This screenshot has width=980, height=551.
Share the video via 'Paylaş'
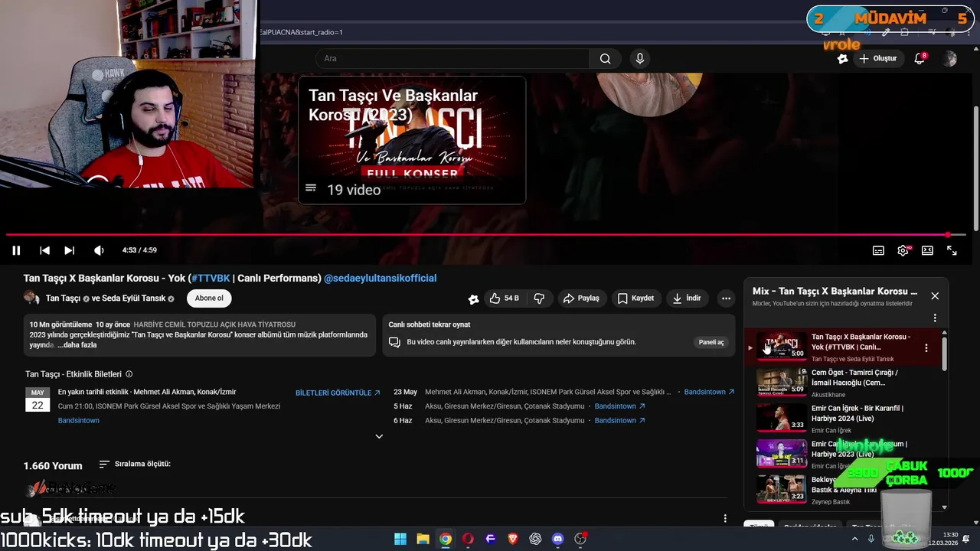(x=581, y=298)
